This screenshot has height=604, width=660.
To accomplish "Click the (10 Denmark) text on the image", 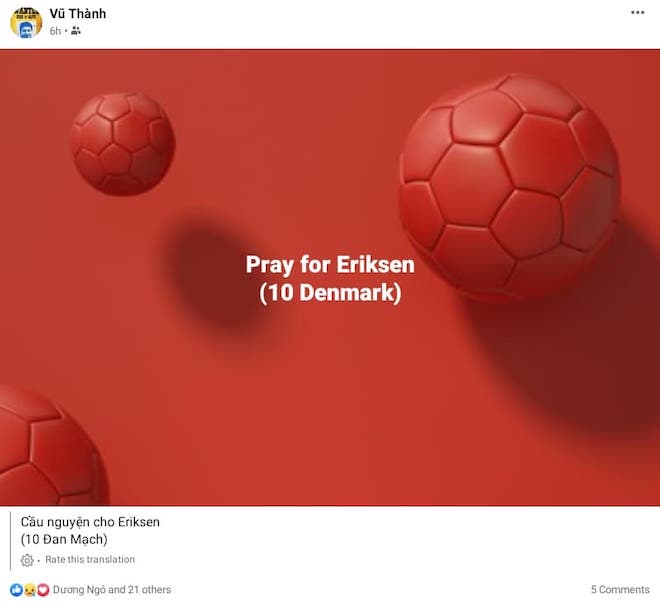I will (x=330, y=293).
